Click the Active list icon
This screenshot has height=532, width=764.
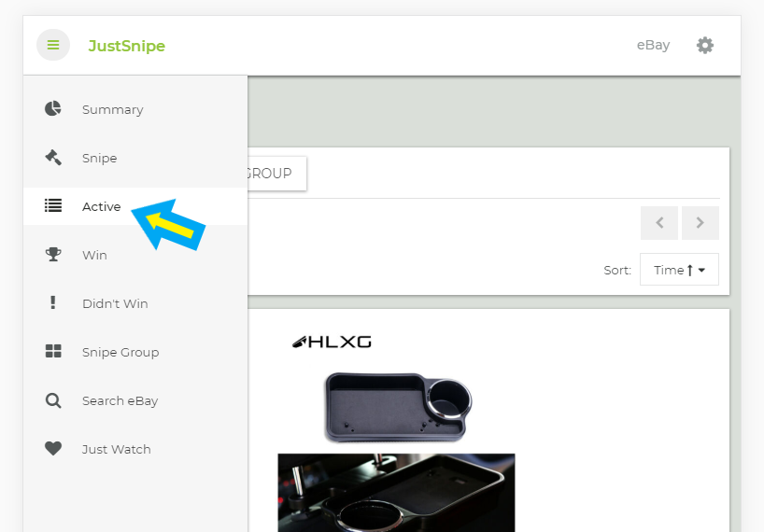pos(53,206)
